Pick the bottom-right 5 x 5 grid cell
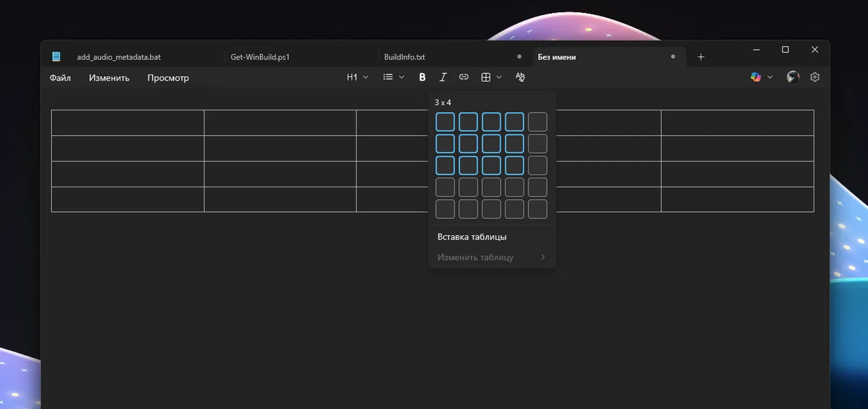This screenshot has height=409, width=868. tap(538, 209)
